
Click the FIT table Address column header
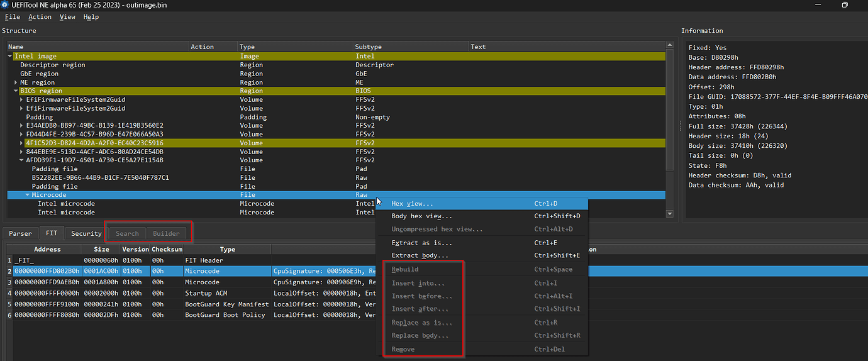click(x=47, y=249)
